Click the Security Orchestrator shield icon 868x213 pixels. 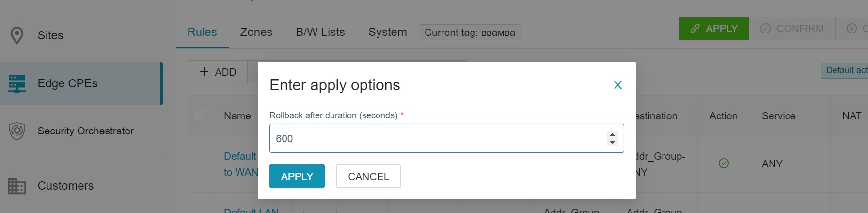(17, 131)
